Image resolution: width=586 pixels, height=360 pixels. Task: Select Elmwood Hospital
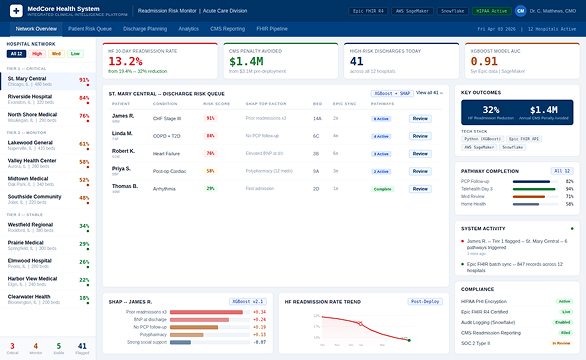coord(48,263)
